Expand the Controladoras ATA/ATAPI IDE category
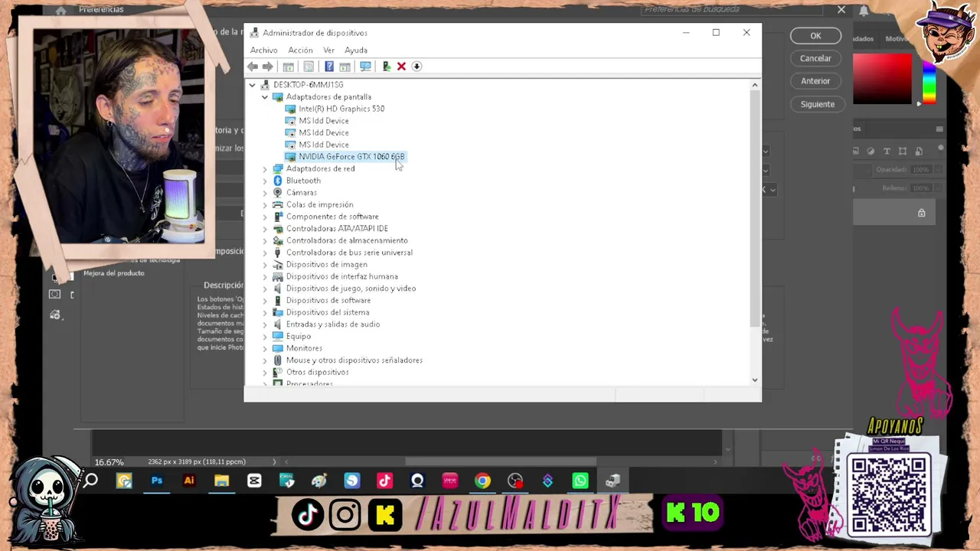This screenshot has height=551, width=980. pyautogui.click(x=265, y=229)
